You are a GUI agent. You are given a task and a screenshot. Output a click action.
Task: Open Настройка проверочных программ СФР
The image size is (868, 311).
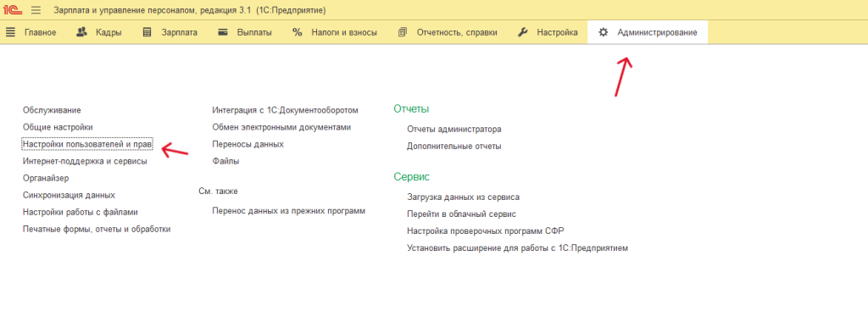point(486,230)
